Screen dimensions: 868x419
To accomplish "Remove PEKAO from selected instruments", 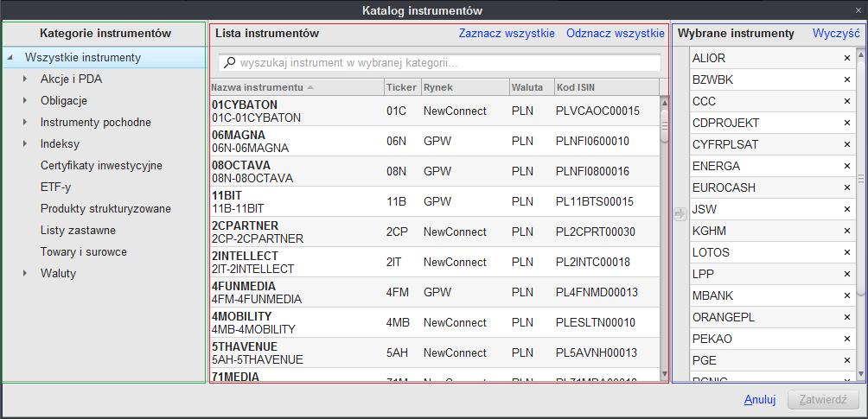I will [x=846, y=339].
